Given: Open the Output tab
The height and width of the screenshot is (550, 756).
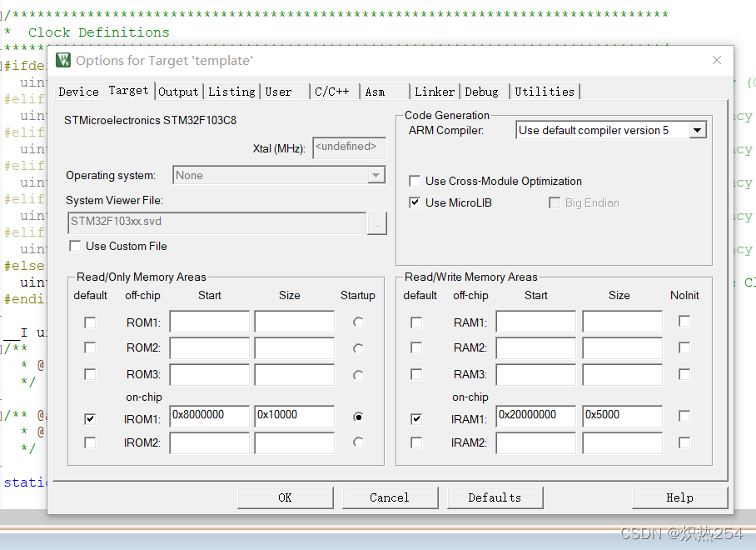Looking at the screenshot, I should (178, 92).
